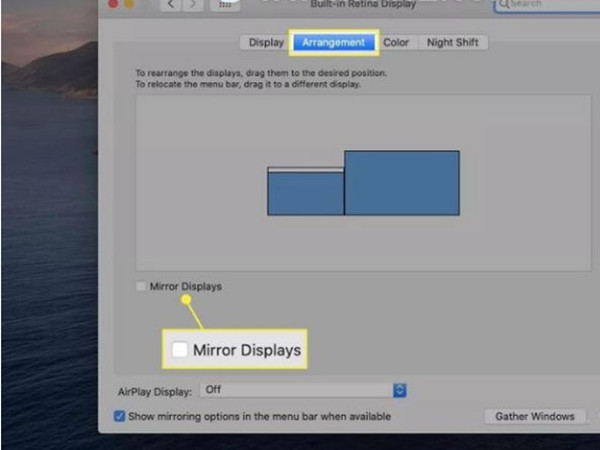Image resolution: width=600 pixels, height=450 pixels.
Task: Switch to the Display tab
Action: [x=266, y=42]
